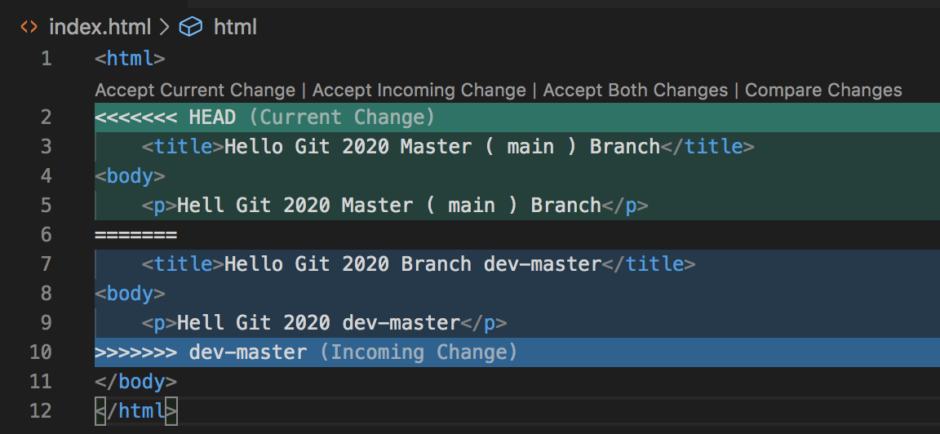
Task: Click the <body> tag on line 8
Action: [x=129, y=294]
